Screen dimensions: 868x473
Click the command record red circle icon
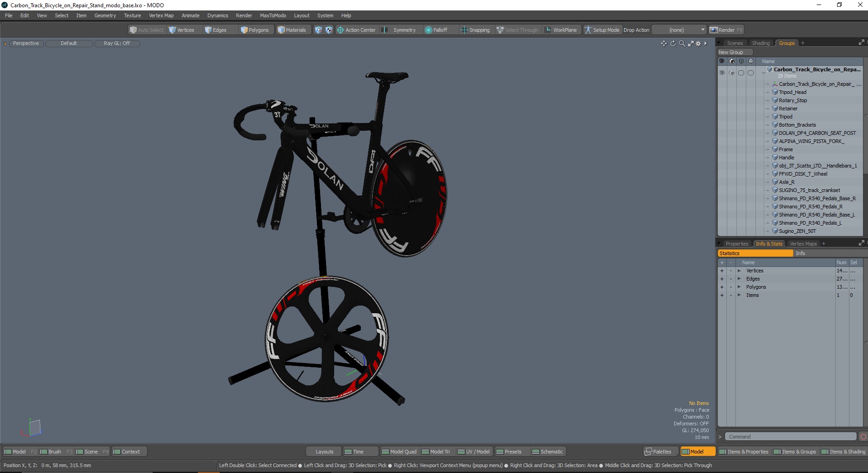[x=863, y=437]
